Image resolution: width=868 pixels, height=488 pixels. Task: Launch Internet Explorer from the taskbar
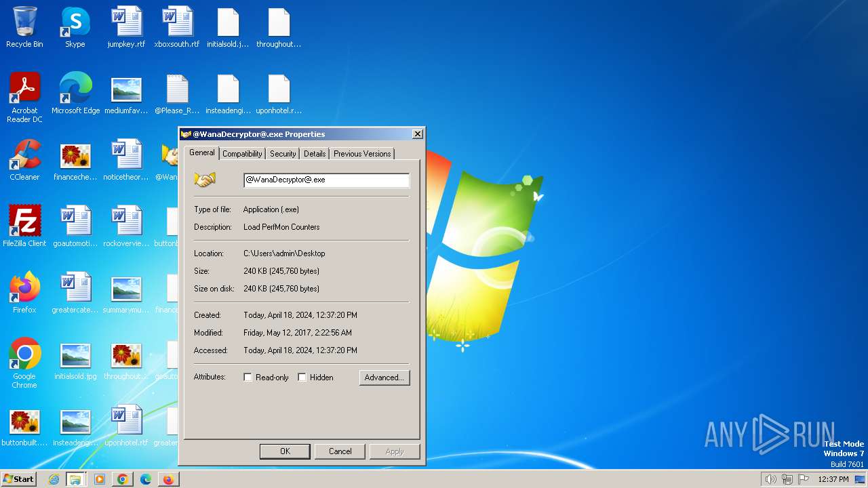coord(54,479)
